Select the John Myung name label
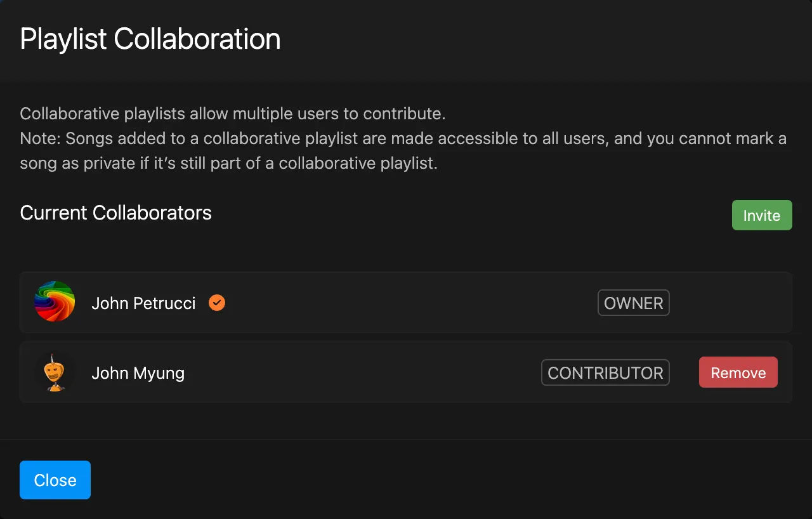 138,373
